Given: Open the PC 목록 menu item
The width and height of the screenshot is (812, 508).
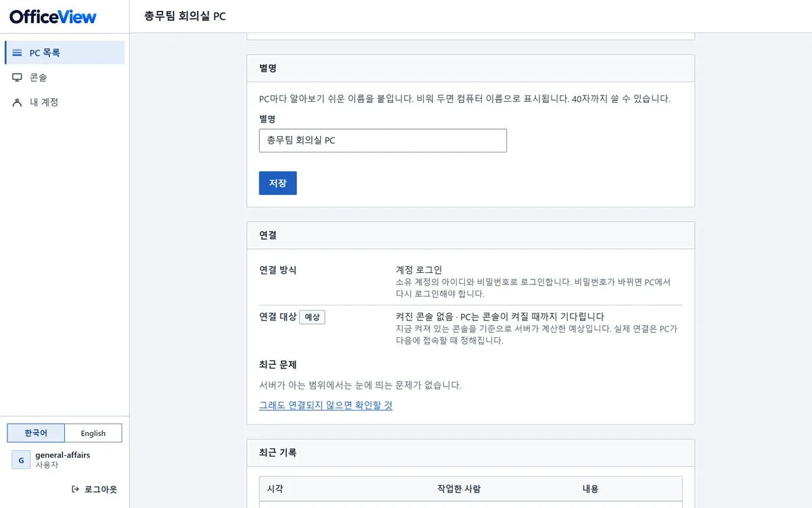Looking at the screenshot, I should coord(65,53).
